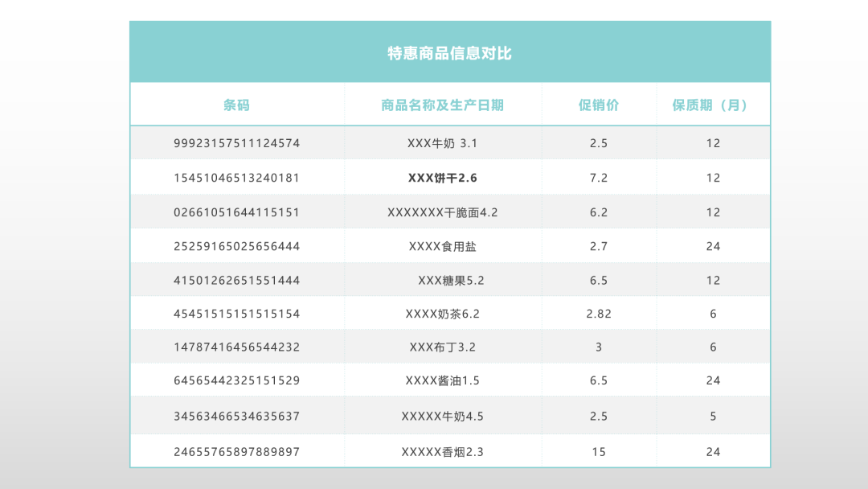The width and height of the screenshot is (868, 489).
Task: Select the XXX糖果5.2 cell
Action: [451, 281]
